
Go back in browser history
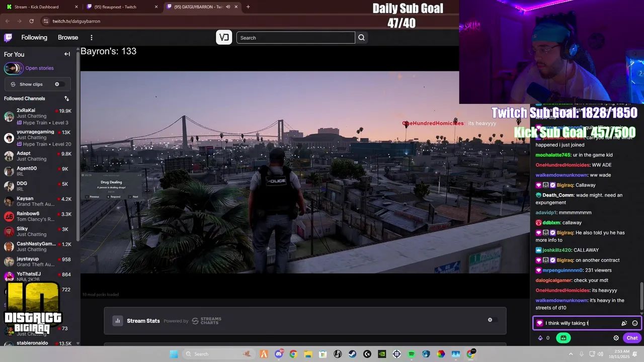[x=7, y=21]
